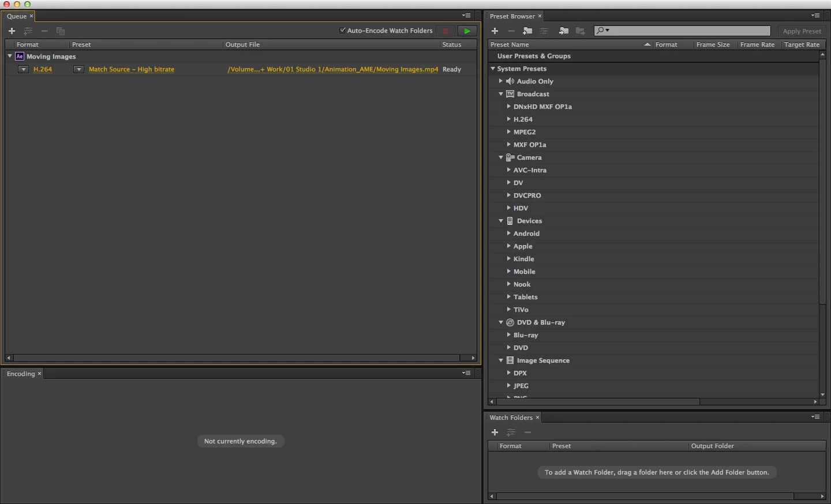
Task: Open the H.264 format settings link
Action: tap(43, 69)
